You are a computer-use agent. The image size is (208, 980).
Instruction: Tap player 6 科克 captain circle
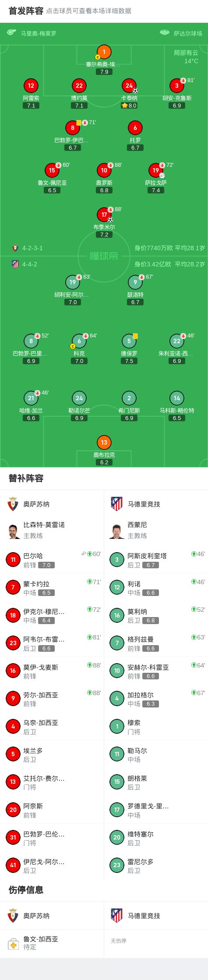79,341
